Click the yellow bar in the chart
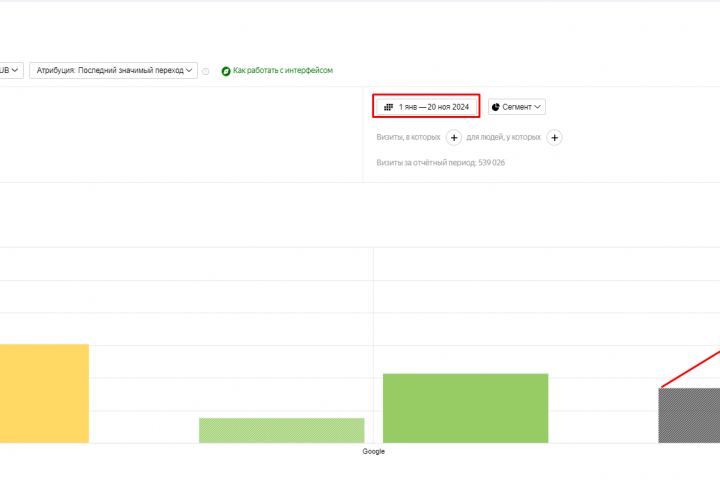This screenshot has height=480, width=720. (x=44, y=394)
